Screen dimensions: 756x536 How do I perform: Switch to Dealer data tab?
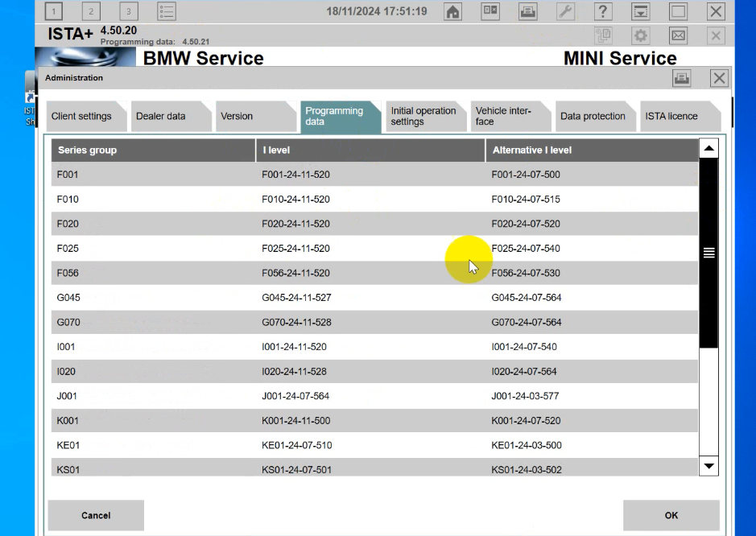pos(171,116)
